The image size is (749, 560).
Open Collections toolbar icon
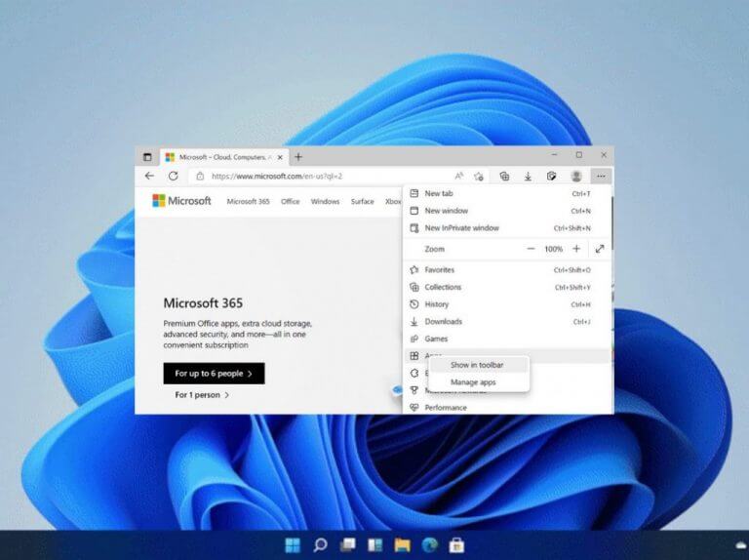(504, 177)
